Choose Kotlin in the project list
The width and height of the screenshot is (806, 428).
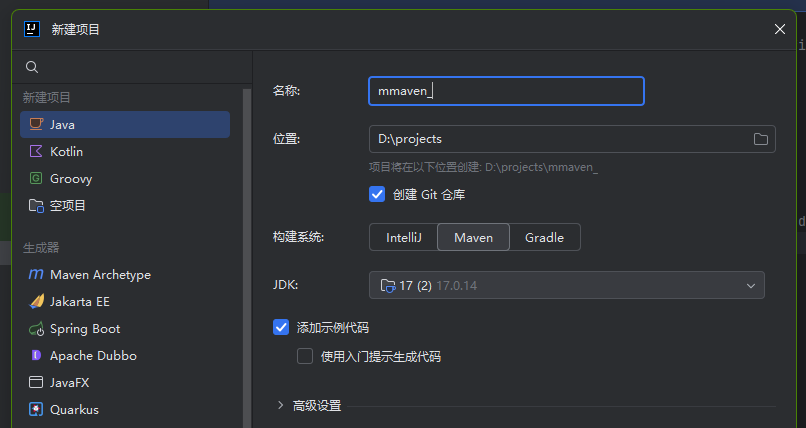coord(66,151)
